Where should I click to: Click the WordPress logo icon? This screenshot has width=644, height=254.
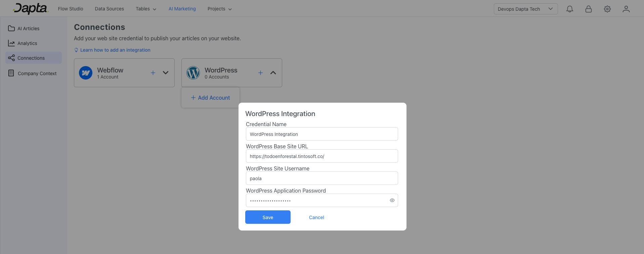(193, 73)
